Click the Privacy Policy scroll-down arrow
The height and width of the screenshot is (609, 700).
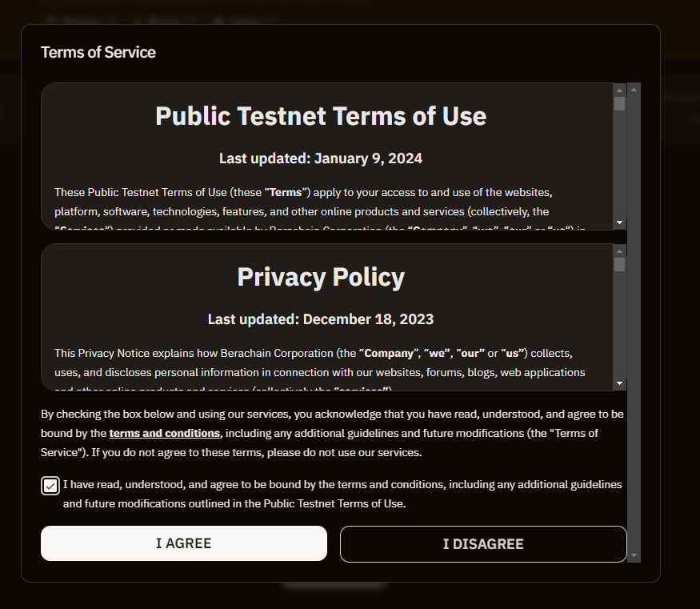click(619, 383)
